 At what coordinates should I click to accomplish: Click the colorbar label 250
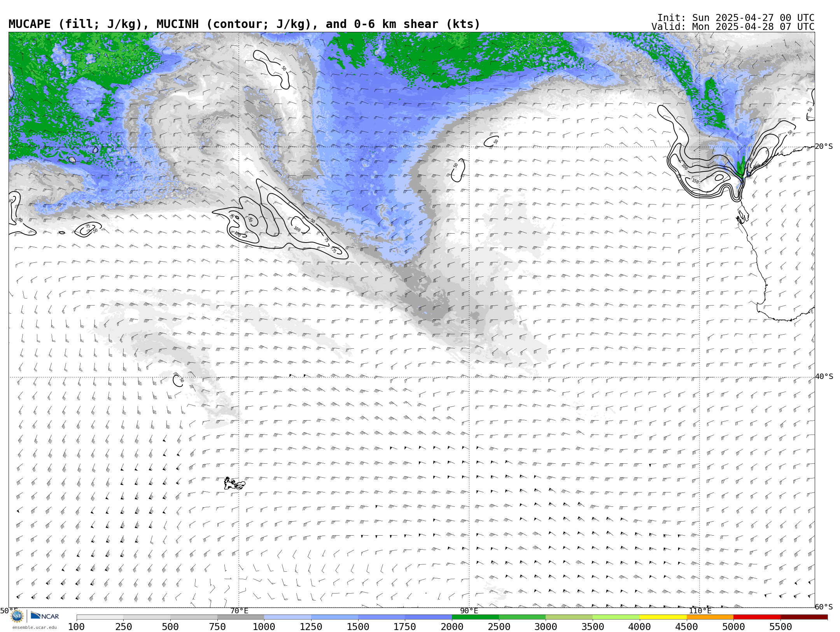pyautogui.click(x=123, y=627)
